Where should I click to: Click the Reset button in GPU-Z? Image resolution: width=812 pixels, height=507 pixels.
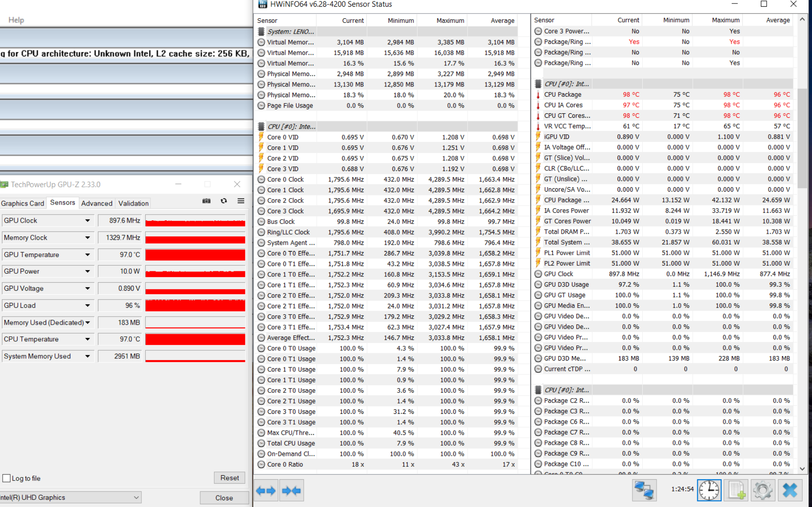point(230,478)
